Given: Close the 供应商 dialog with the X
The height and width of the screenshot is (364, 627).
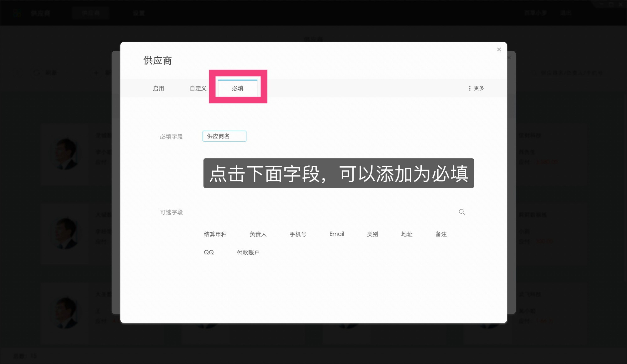Looking at the screenshot, I should (499, 49).
